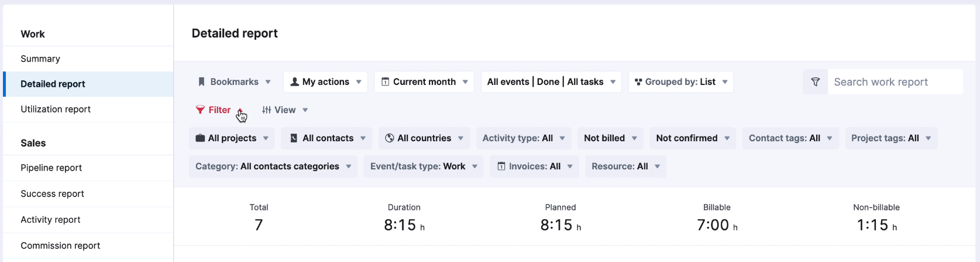Image resolution: width=980 pixels, height=262 pixels.
Task: Click the funnel icon beside search field
Action: [x=815, y=82]
